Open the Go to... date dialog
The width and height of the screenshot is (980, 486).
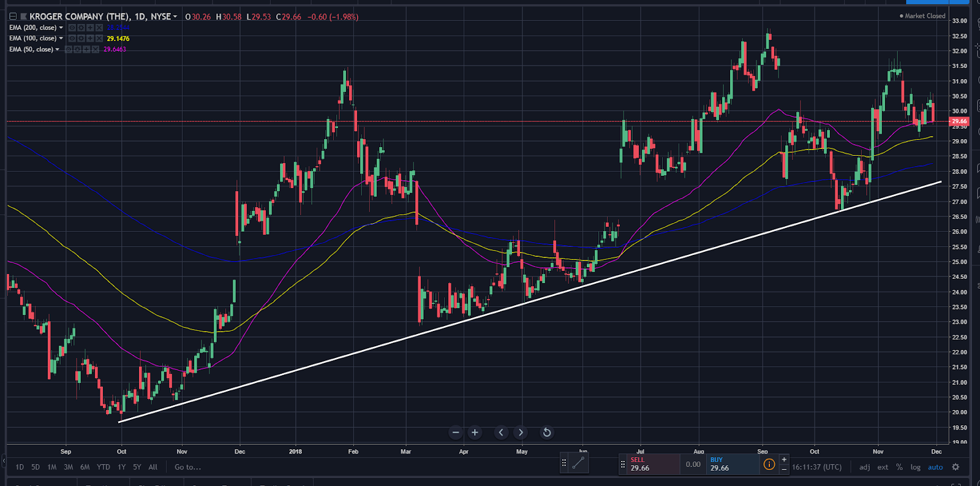coord(187,467)
